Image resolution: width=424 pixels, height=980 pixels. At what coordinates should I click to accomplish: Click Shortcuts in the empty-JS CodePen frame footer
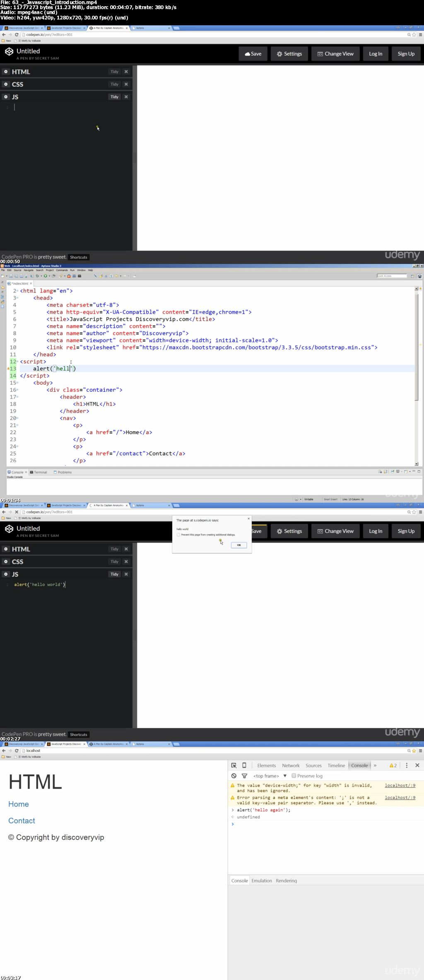pos(79,257)
